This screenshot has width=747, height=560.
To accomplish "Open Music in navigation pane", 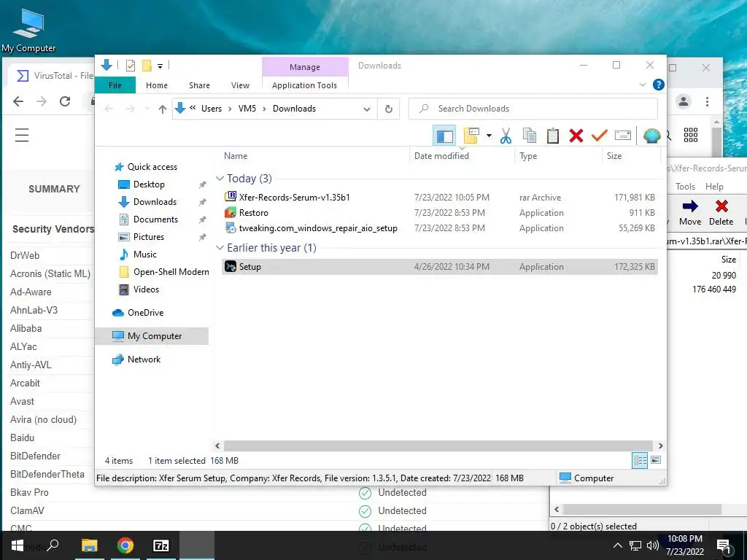I will tap(144, 254).
